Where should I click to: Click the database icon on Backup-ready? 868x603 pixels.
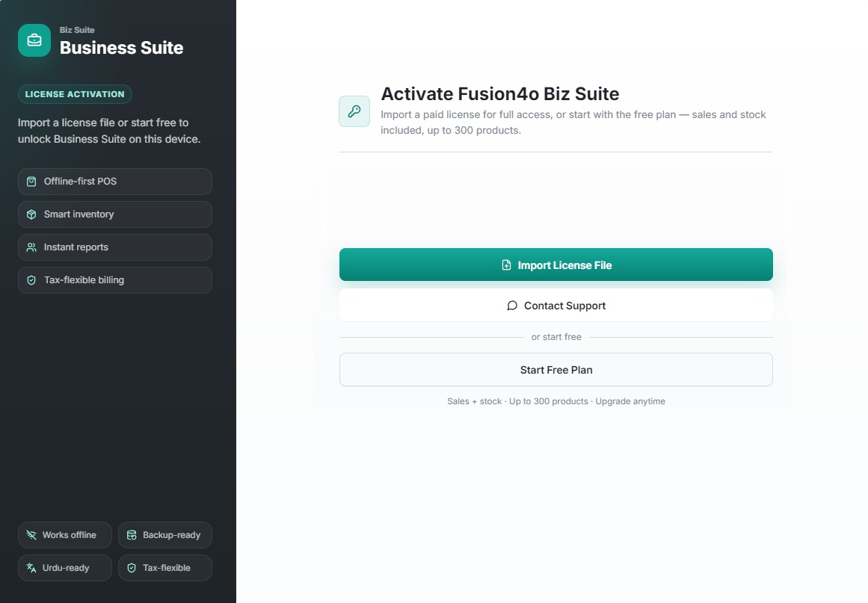[132, 535]
